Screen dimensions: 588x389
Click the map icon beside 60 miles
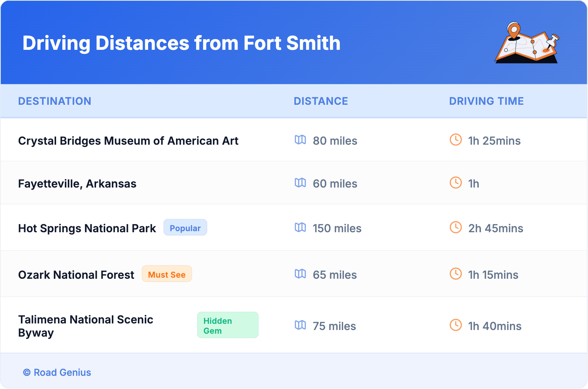click(300, 183)
